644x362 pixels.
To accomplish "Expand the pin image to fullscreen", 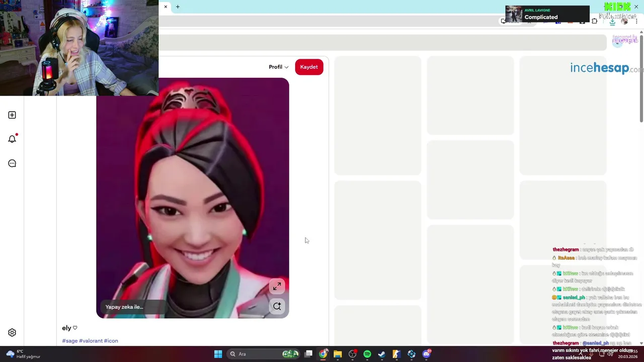I will click(x=277, y=286).
